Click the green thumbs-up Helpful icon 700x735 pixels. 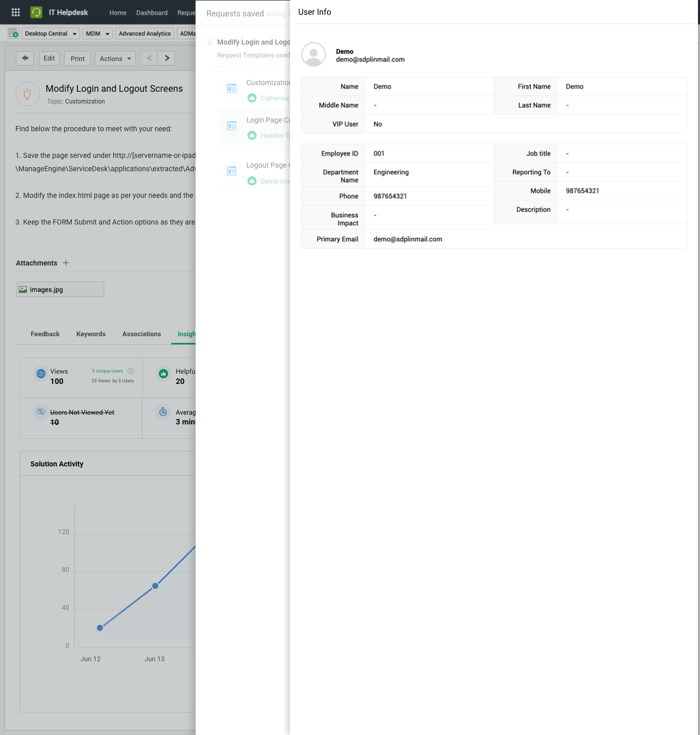tap(163, 374)
